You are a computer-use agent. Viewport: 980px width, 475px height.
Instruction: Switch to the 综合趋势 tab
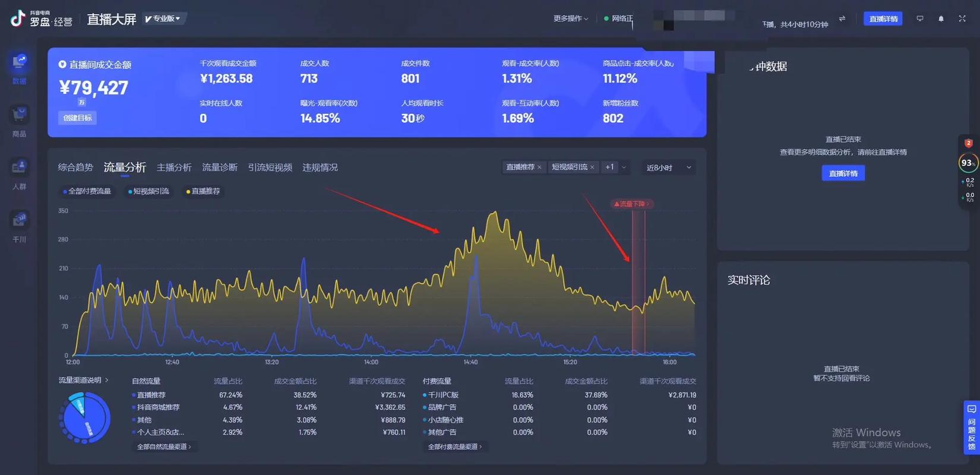[x=75, y=167]
